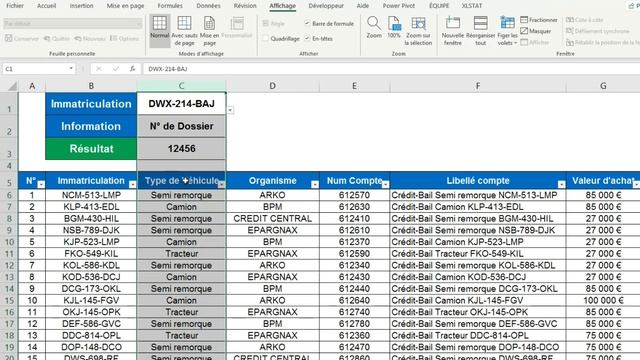The width and height of the screenshot is (640, 360).
Task: Switch to Révision tab
Action: (x=245, y=6)
